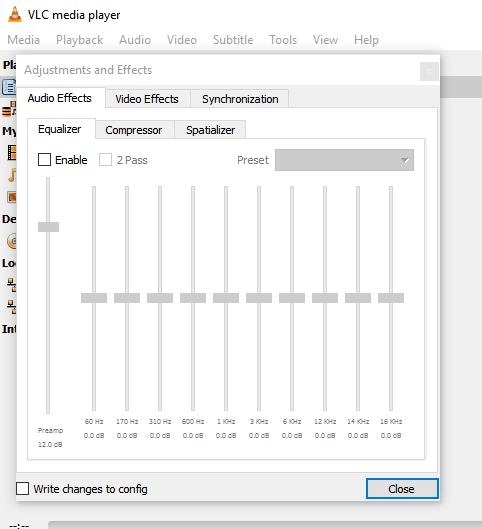Click the 310 Hz band slider handle
Image resolution: width=482 pixels, height=529 pixels.
pos(160,298)
